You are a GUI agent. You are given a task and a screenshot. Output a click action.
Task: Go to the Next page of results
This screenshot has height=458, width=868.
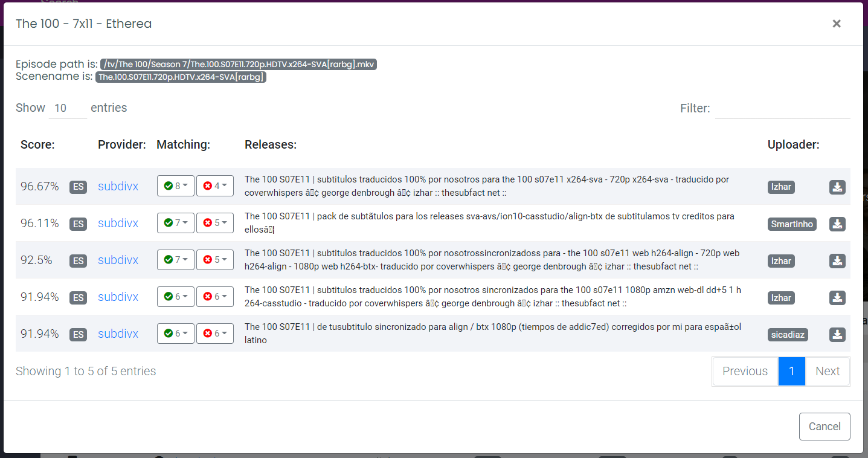828,371
